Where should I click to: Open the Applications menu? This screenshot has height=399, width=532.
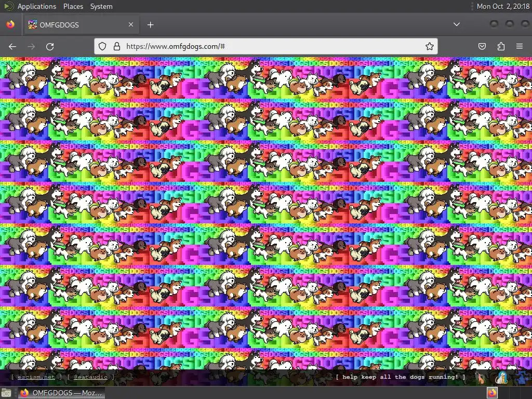tap(37, 6)
